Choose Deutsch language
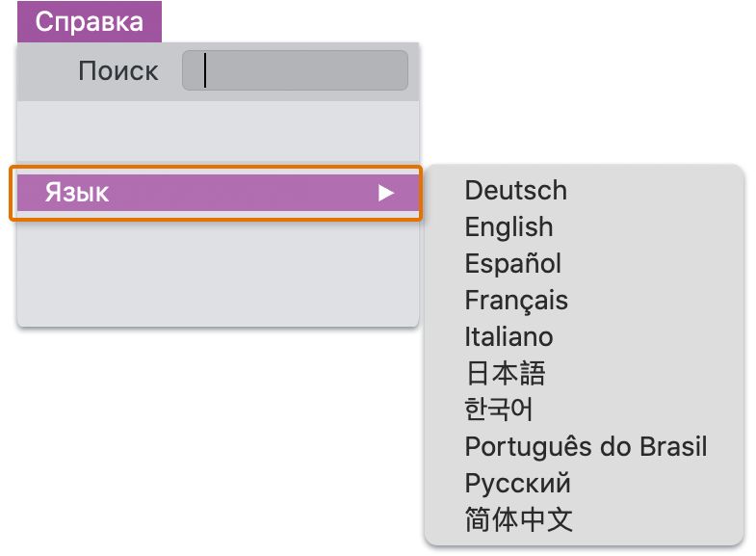The height and width of the screenshot is (556, 756). point(515,191)
